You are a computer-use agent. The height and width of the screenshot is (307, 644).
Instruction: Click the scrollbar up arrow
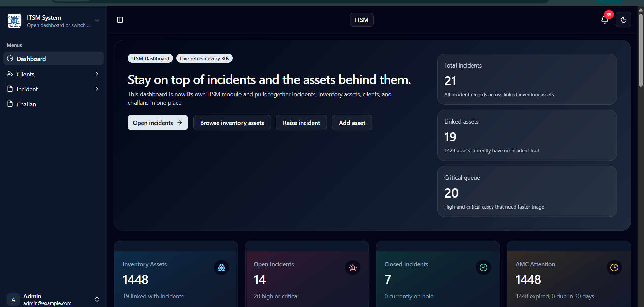[x=641, y=10]
